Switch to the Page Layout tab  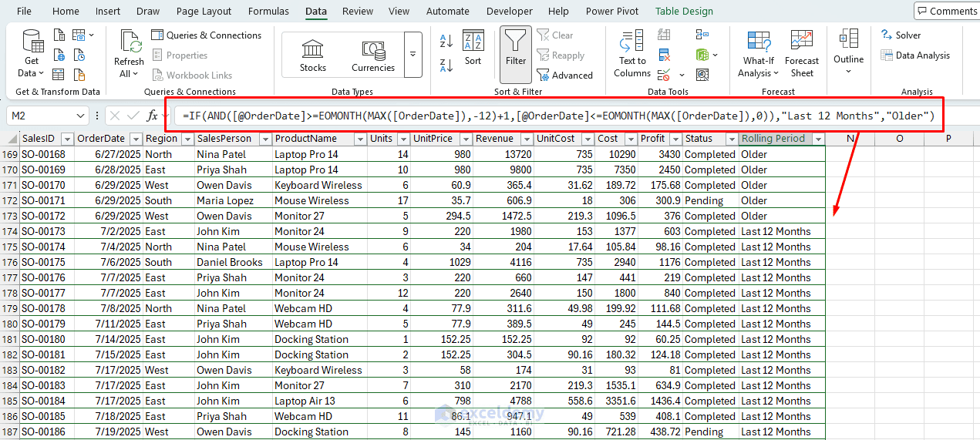click(x=204, y=11)
